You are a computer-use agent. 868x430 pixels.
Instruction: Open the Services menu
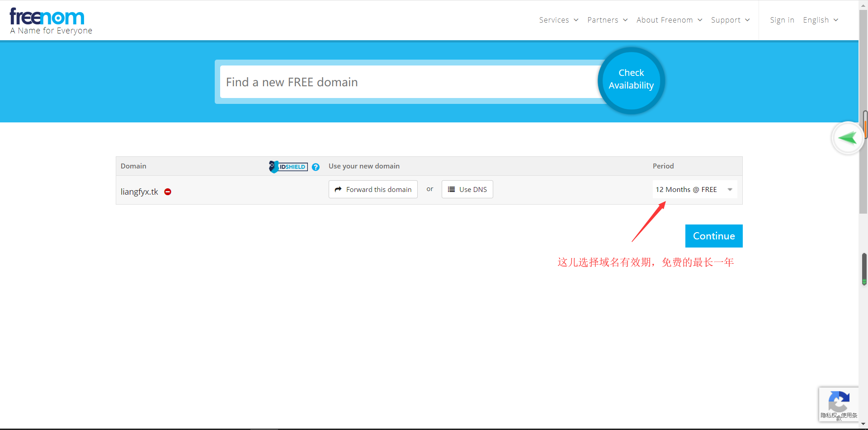point(558,20)
